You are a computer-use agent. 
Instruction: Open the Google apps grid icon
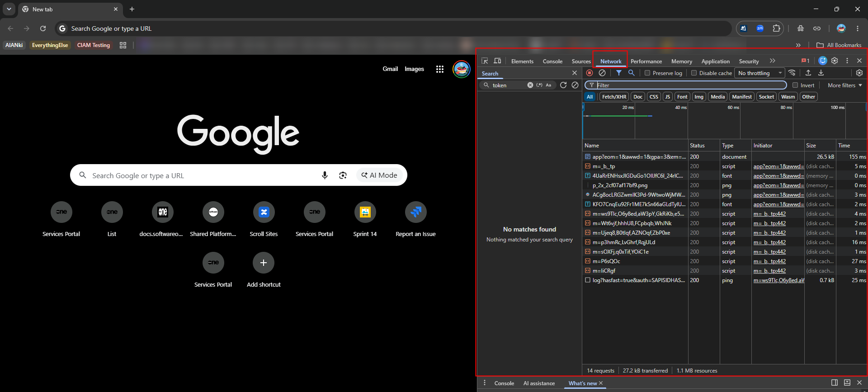(439, 69)
